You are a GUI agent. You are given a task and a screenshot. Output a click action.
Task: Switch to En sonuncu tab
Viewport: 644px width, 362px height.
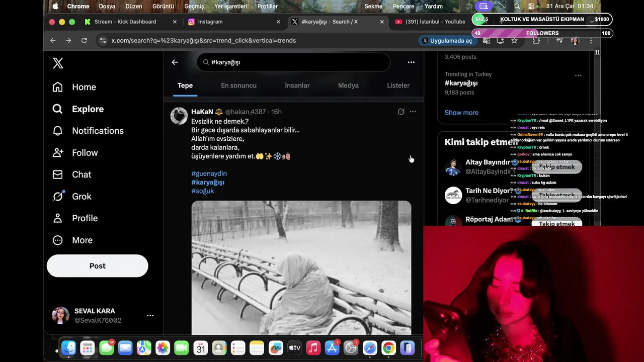click(x=238, y=85)
